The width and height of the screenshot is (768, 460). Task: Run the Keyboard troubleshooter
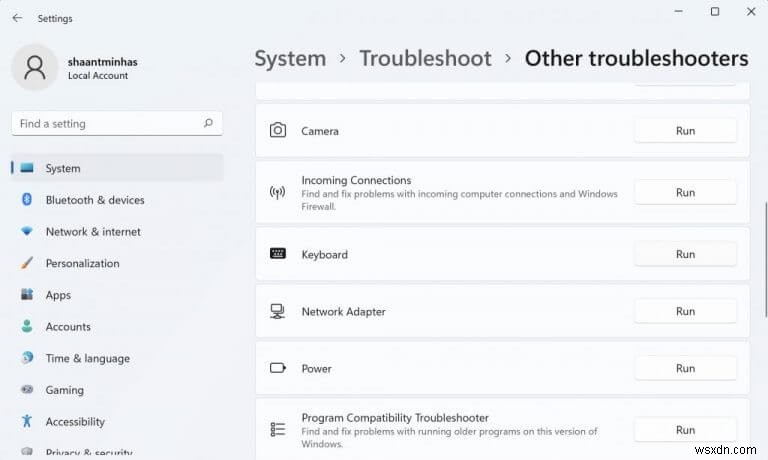(x=685, y=255)
